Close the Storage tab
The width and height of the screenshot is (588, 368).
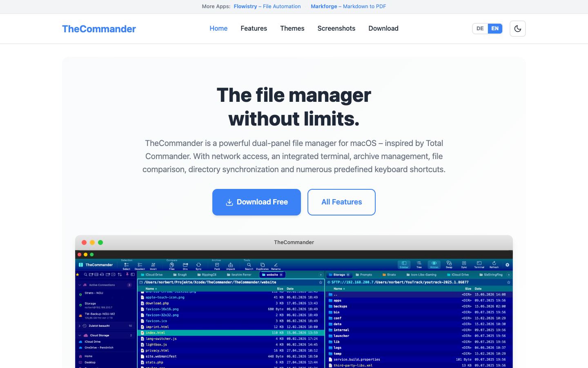pyautogui.click(x=348, y=275)
